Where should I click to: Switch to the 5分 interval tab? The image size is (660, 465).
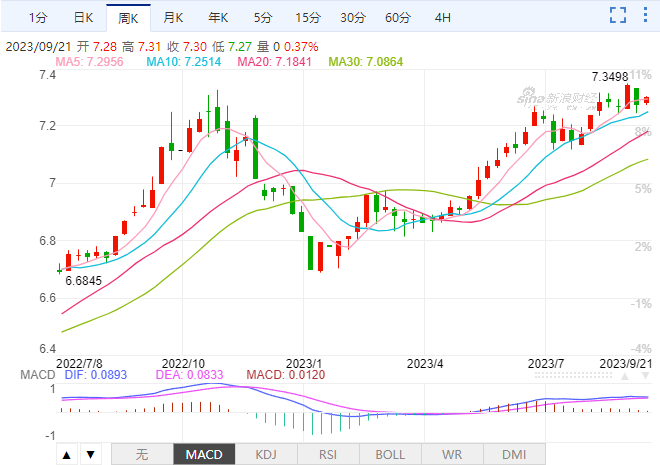click(262, 17)
